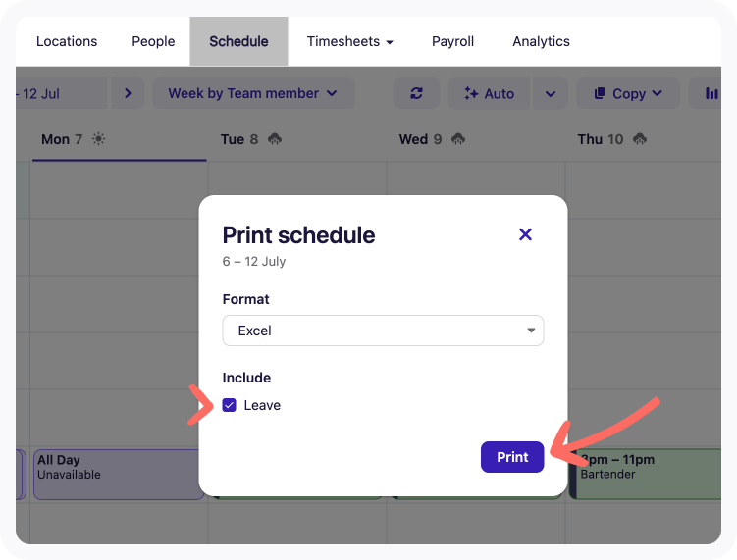Click the rain cloud icon on Wednesday

tap(457, 139)
